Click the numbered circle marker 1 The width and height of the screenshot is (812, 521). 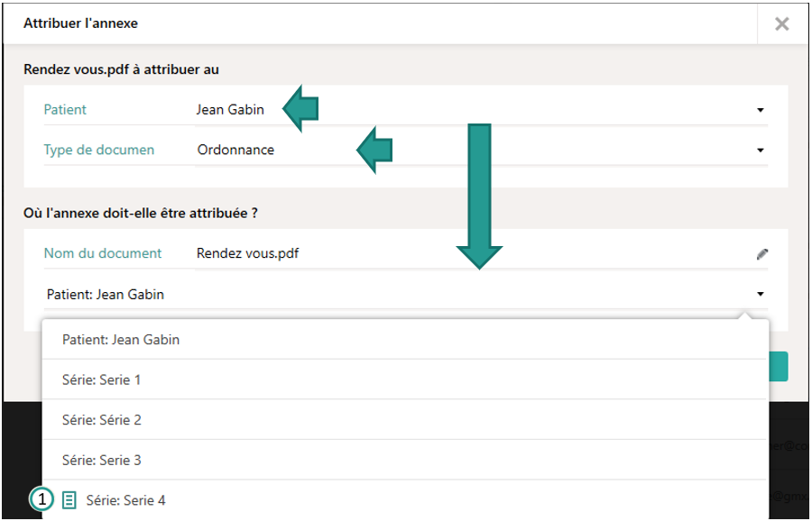[42, 499]
